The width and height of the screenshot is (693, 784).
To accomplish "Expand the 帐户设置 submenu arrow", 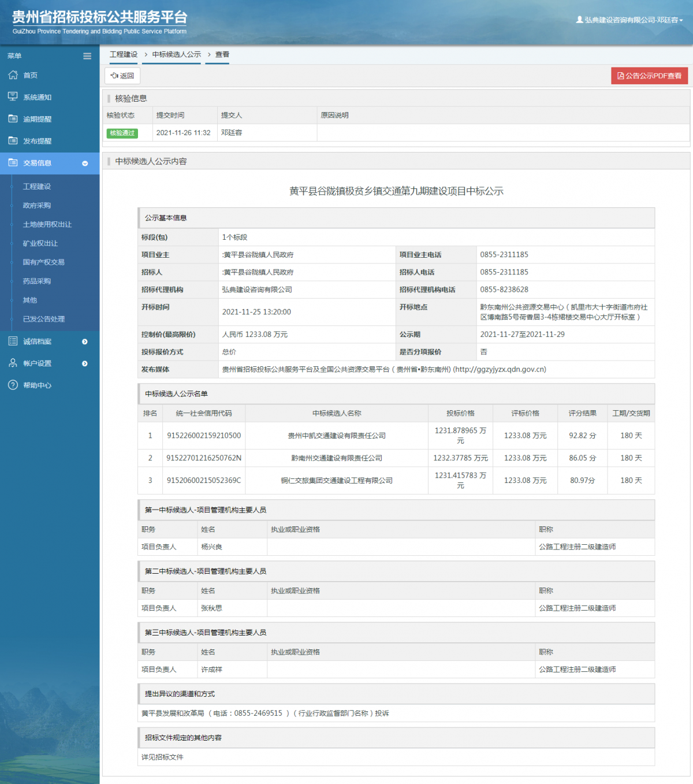I will point(85,364).
